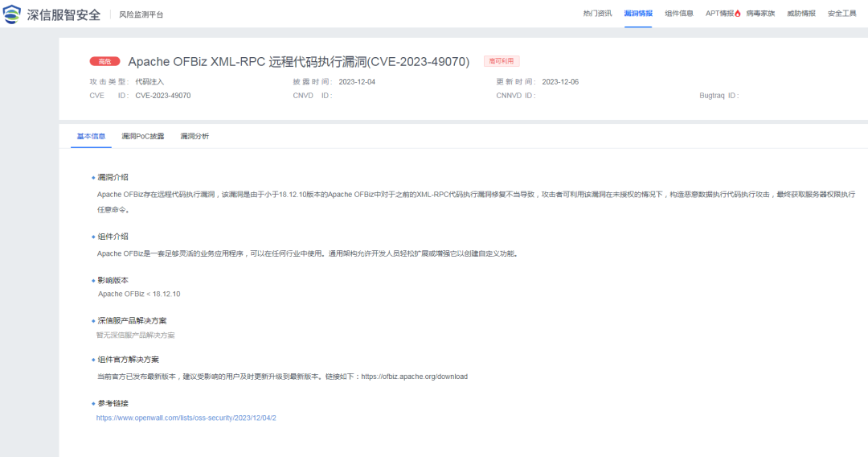This screenshot has width=868, height=457.
Task: Click the disclosure date 2023-12-04
Action: point(357,82)
